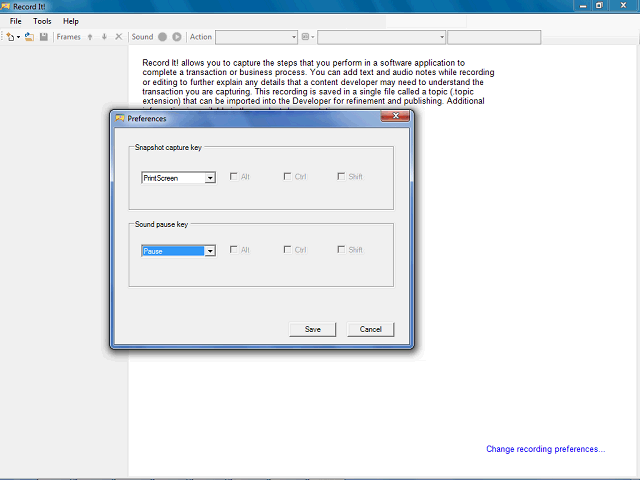
Task: Toggle Ctrl for Snapshot capture key
Action: click(x=287, y=176)
